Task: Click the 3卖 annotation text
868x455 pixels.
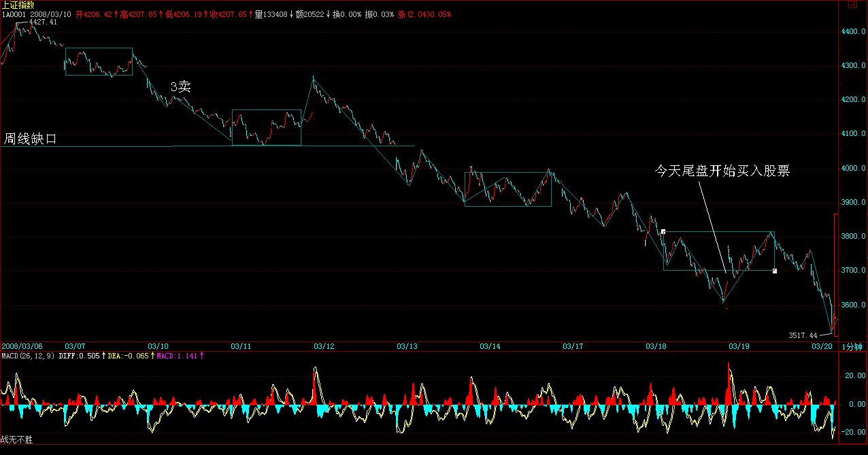Action: click(x=180, y=86)
